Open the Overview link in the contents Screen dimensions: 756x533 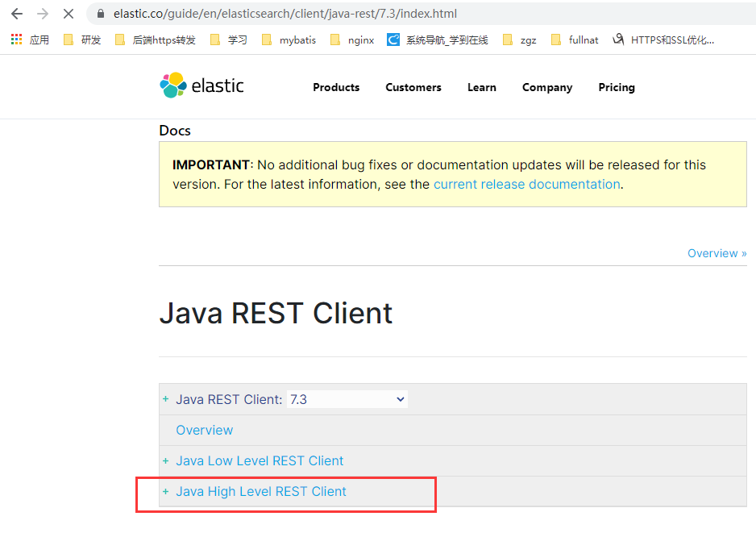tap(205, 431)
